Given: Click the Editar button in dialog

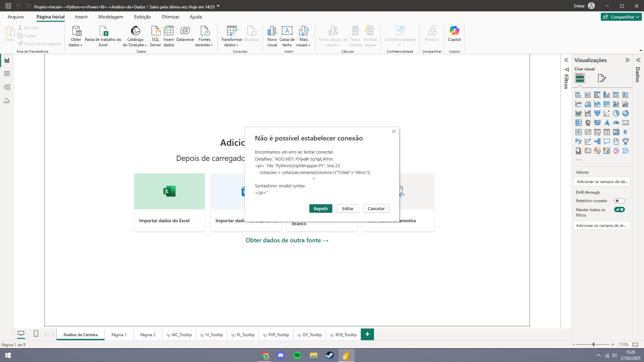Looking at the screenshot, I should 348,208.
